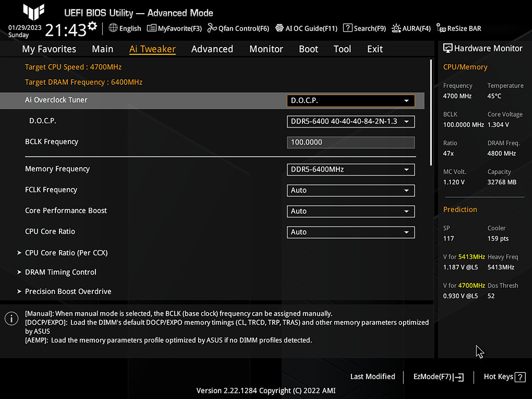Select the Ai Tweaker tab
The image size is (532, 399).
pos(153,49)
